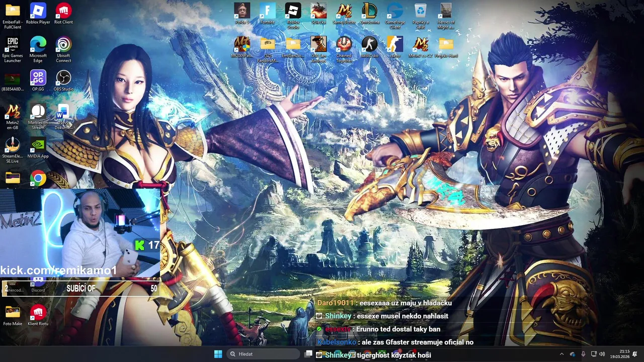Open the speaker volume tray icon

pyautogui.click(x=602, y=354)
